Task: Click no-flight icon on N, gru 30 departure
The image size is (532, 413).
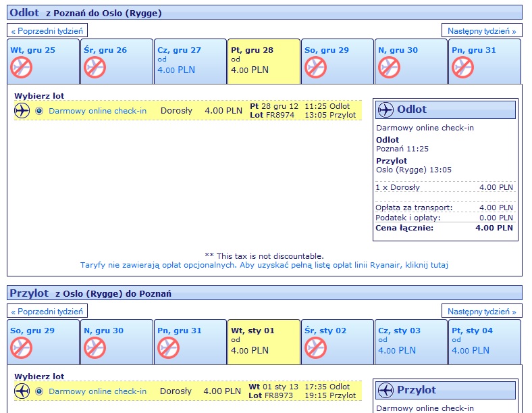Action: coord(389,67)
